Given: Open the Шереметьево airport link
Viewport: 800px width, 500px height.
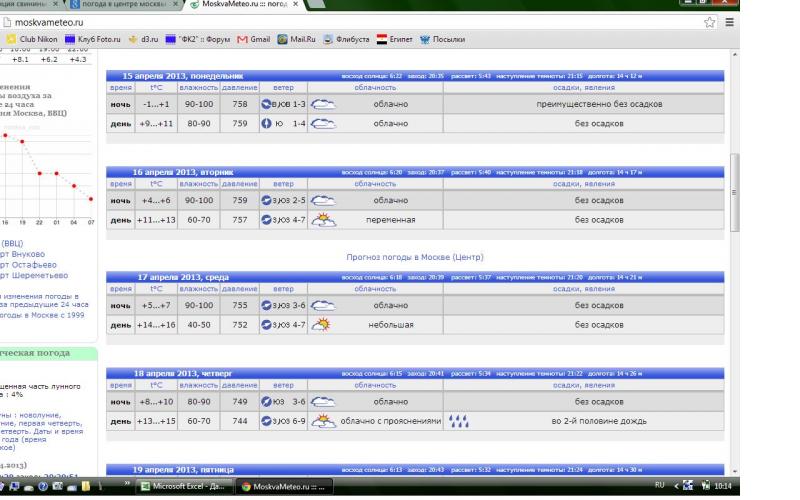Looking at the screenshot, I should (34, 276).
